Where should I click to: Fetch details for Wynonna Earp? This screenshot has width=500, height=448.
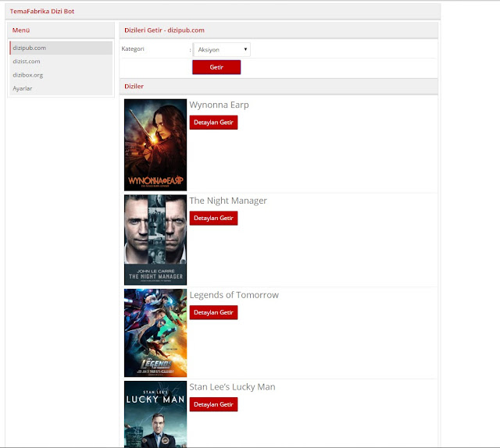click(213, 123)
